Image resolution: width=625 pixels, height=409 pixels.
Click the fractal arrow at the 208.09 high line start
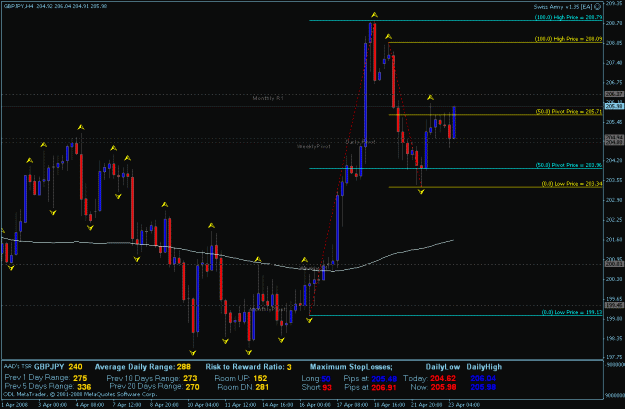coord(389,37)
